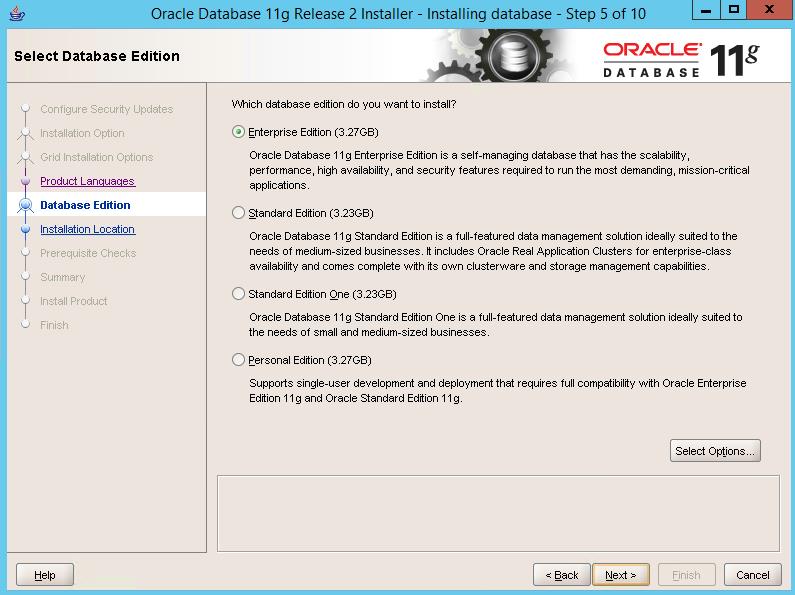
Task: Click the Standard Edition One description text
Action: point(495,325)
